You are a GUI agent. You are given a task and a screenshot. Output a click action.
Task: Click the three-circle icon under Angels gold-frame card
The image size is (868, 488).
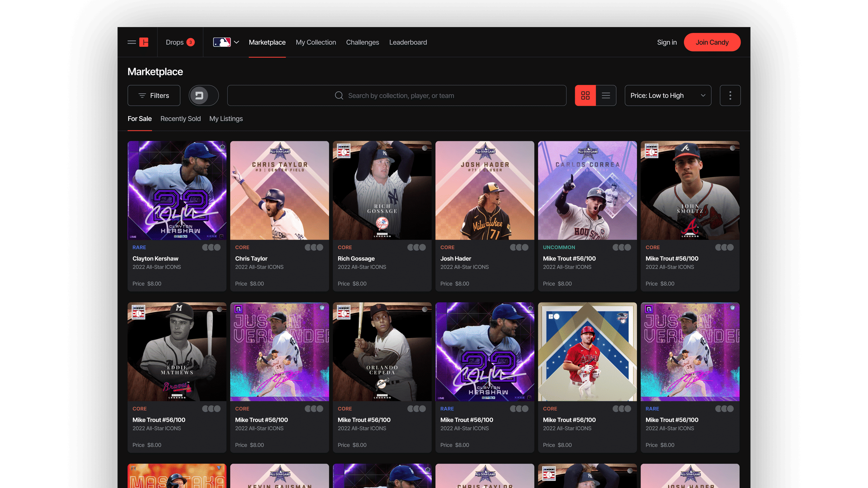pyautogui.click(x=621, y=409)
